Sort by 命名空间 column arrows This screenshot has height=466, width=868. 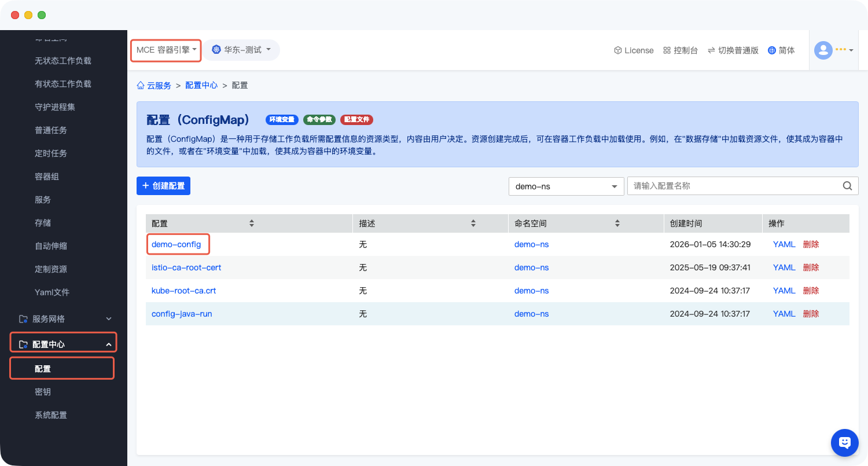click(617, 223)
